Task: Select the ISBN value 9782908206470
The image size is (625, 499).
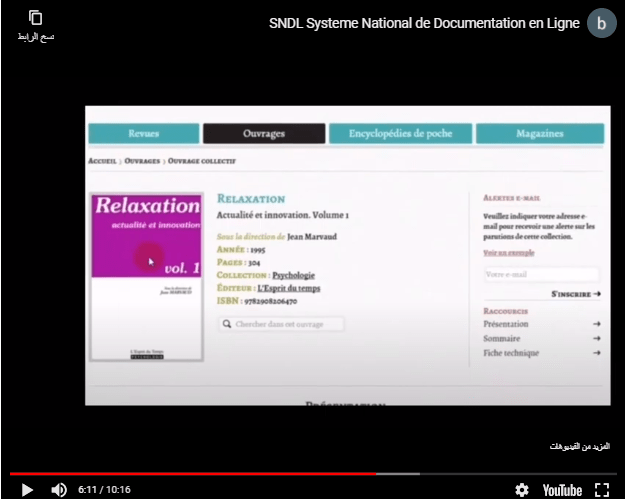Action: coord(271,301)
